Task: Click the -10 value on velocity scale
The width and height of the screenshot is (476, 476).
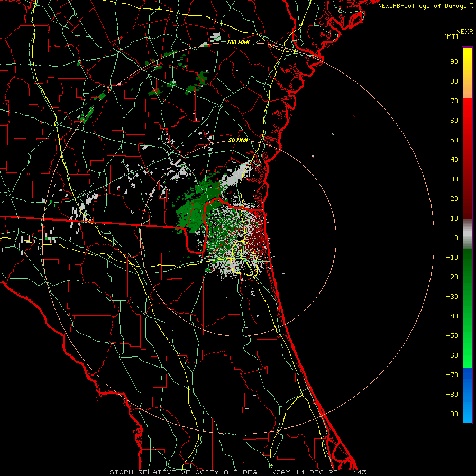Action: (x=452, y=258)
